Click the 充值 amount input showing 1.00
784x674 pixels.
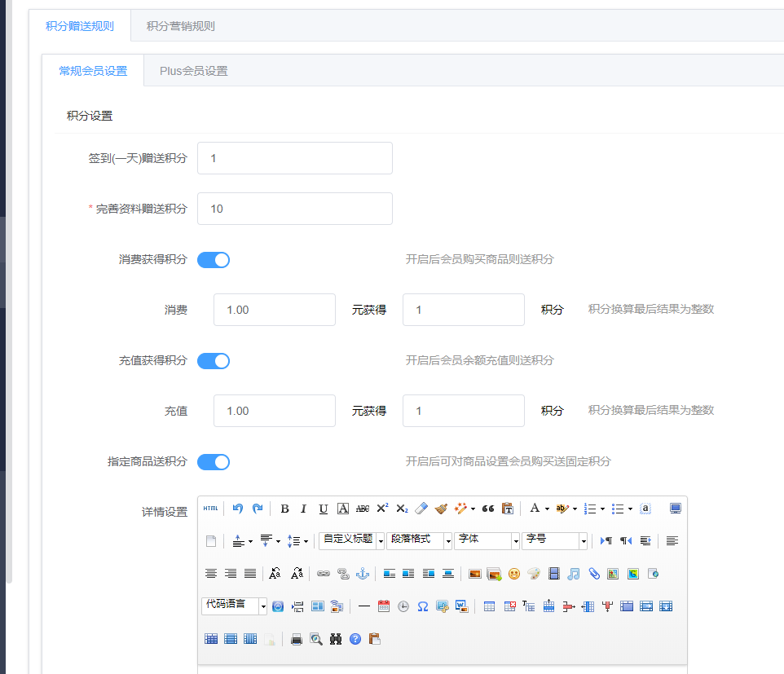click(275, 411)
